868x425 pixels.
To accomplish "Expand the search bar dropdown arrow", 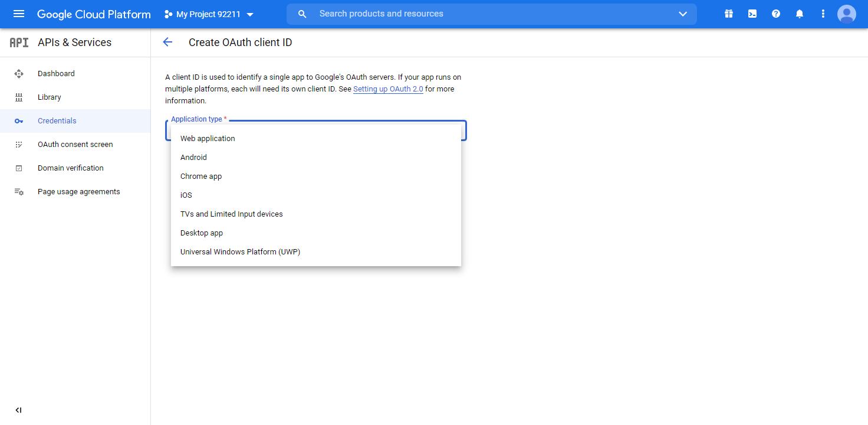I will click(683, 14).
